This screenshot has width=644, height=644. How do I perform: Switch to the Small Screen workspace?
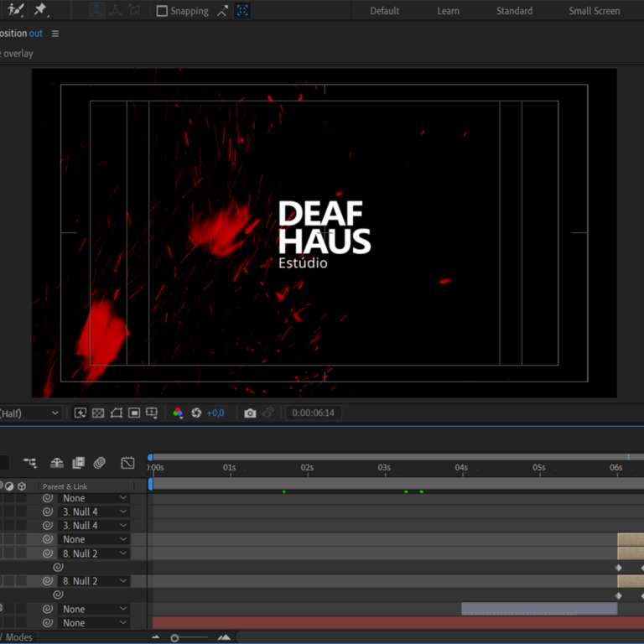pyautogui.click(x=595, y=11)
